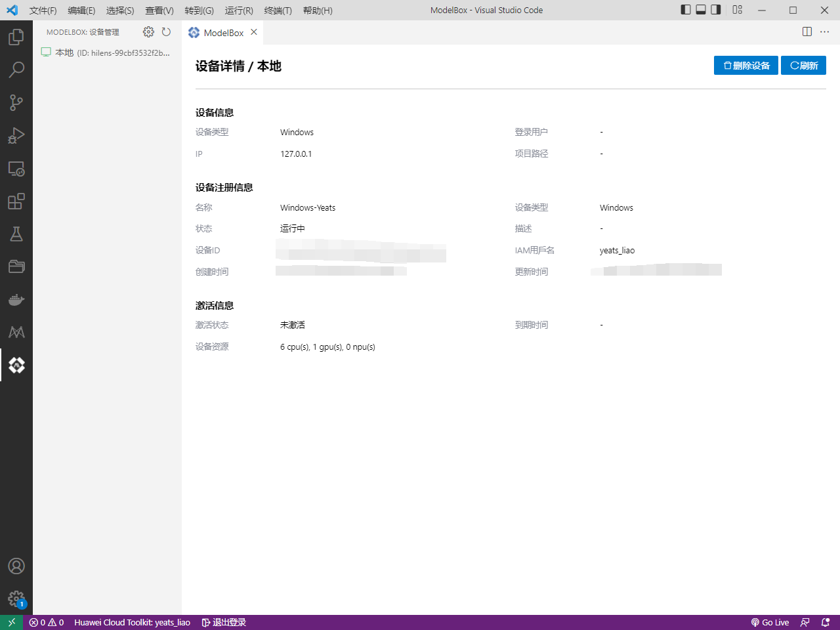Open the 帮助(H) menu
Viewport: 840px width, 630px height.
318,10
